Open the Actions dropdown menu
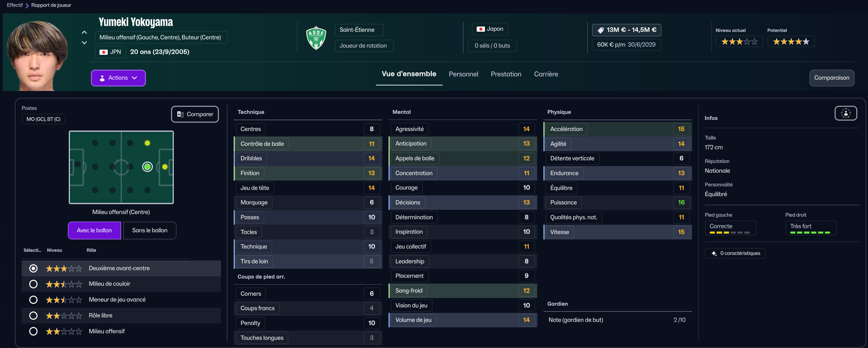 (x=118, y=78)
